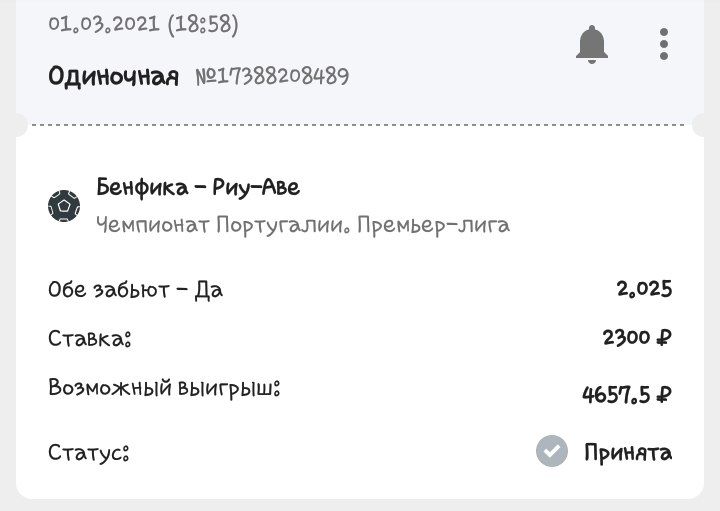The height and width of the screenshot is (511, 720).
Task: Click the Возможный выигрыш: label
Action: [164, 387]
